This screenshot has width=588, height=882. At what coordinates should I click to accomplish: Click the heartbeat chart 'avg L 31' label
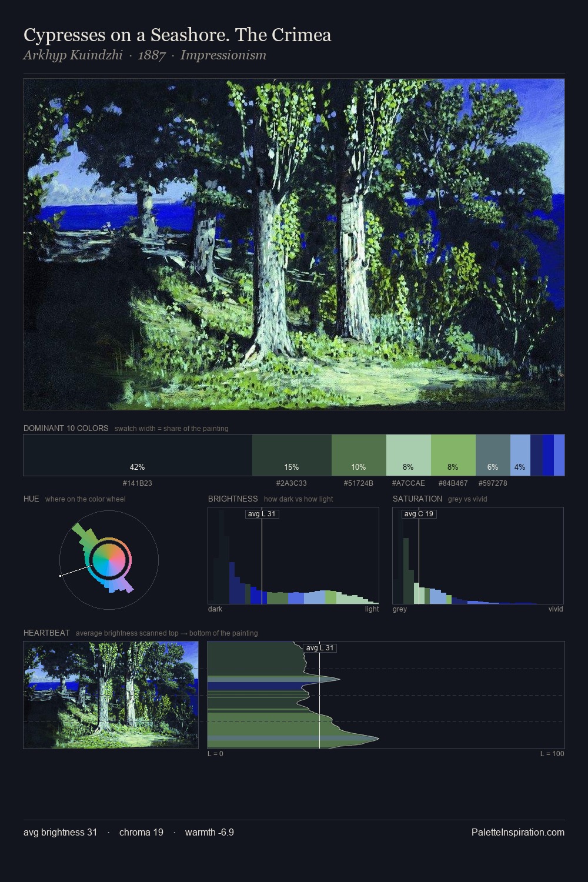tap(320, 648)
